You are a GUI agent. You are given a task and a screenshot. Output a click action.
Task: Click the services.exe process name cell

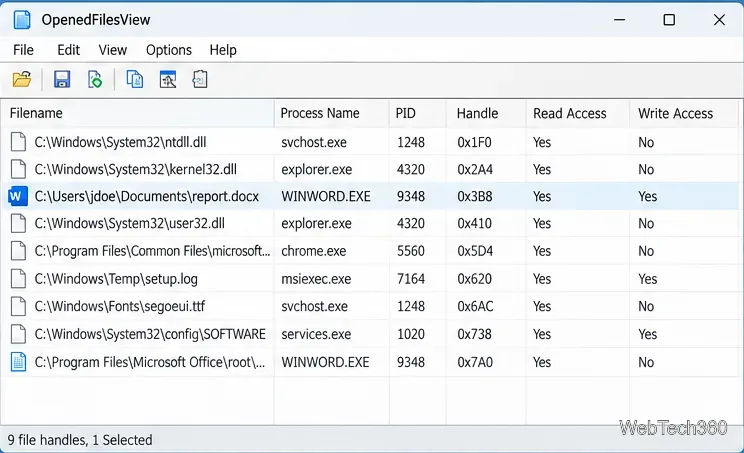tap(316, 334)
